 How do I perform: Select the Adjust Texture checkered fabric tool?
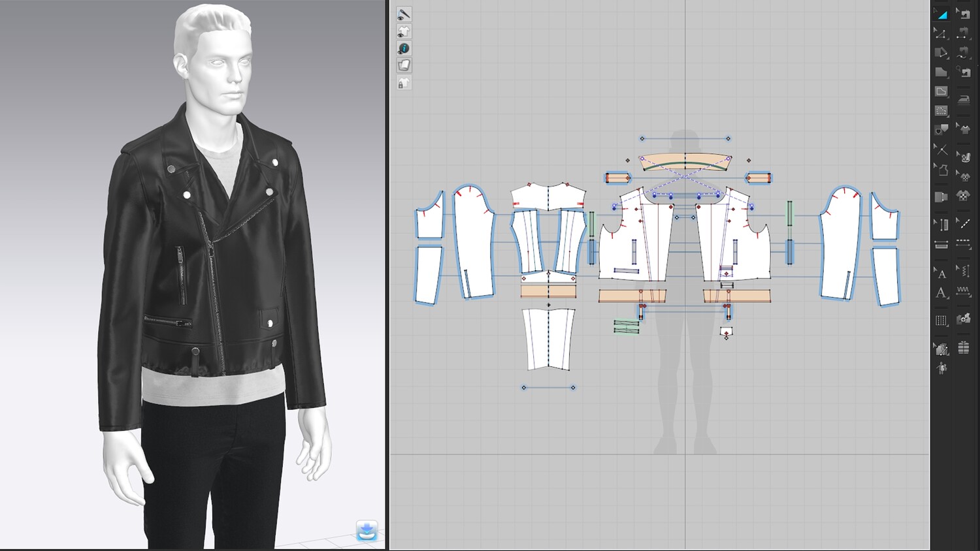pos(964,156)
